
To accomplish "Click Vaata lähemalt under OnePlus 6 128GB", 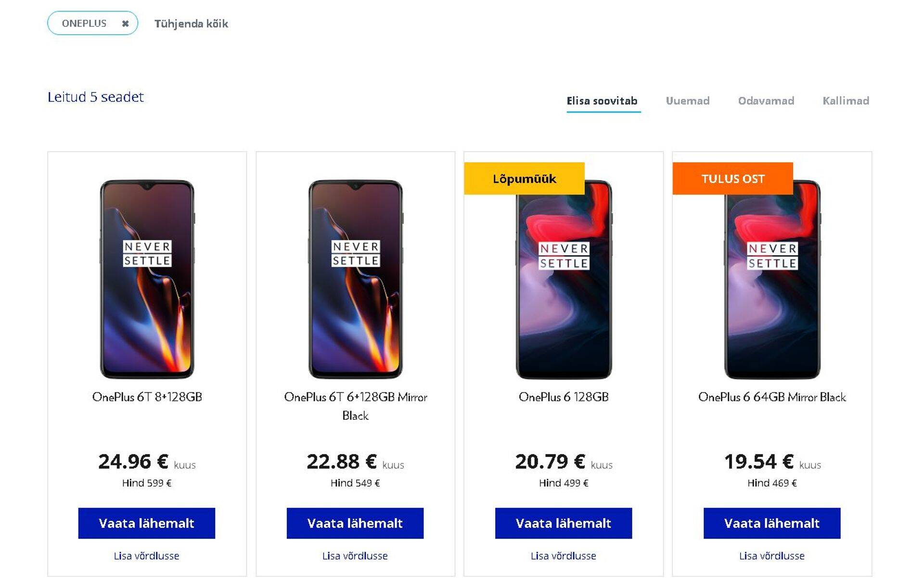I will click(x=563, y=523).
